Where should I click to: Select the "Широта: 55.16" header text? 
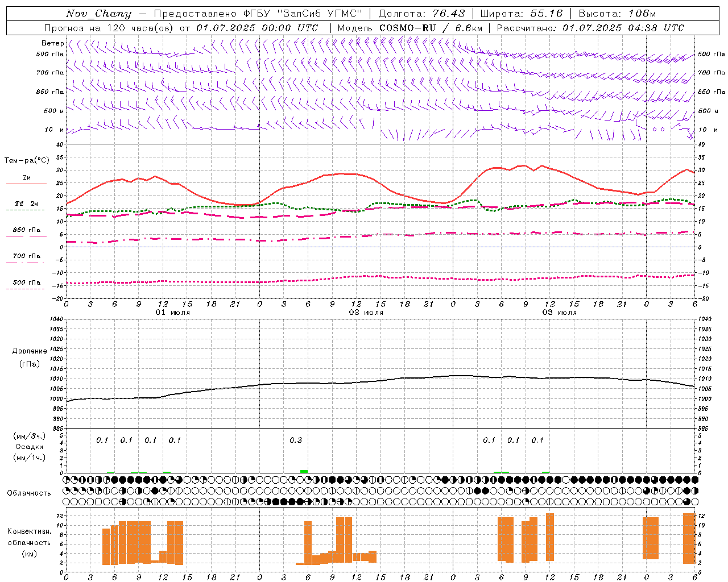(522, 14)
